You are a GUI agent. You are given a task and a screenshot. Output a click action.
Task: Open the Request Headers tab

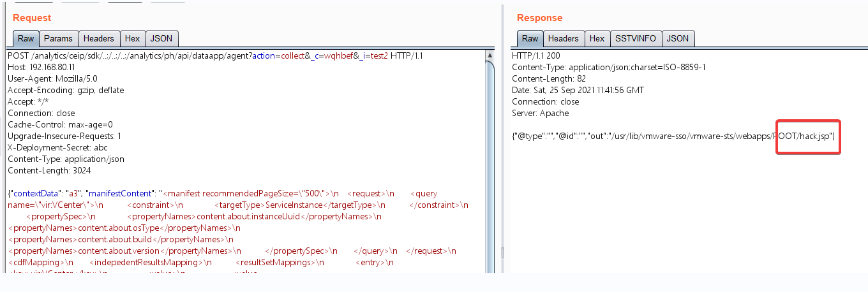point(99,38)
